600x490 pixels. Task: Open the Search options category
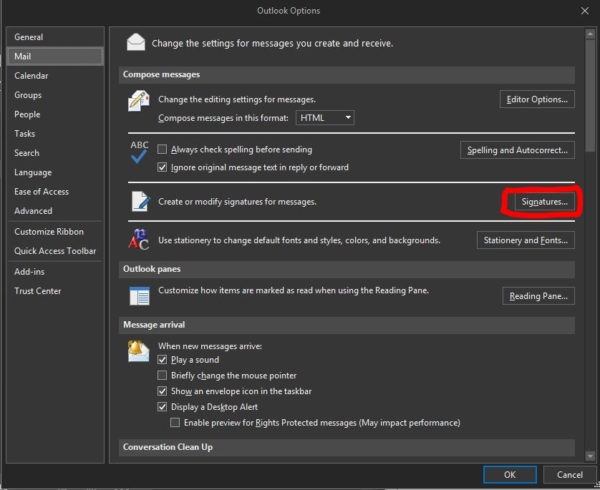tap(55, 153)
